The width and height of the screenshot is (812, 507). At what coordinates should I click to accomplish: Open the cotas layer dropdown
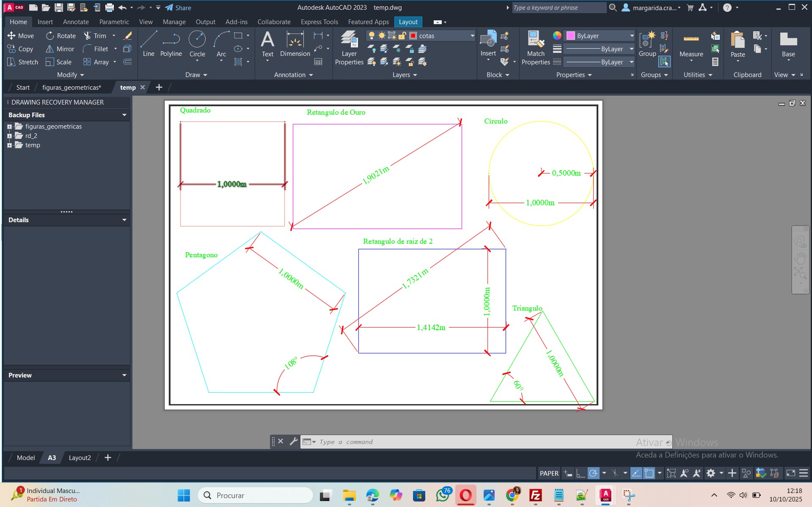[x=472, y=36]
